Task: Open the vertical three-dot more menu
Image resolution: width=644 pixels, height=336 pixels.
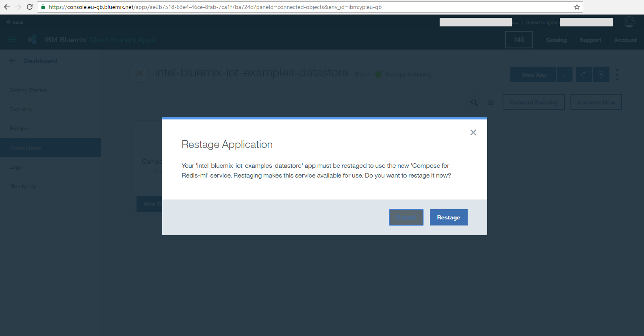Action: click(x=617, y=74)
